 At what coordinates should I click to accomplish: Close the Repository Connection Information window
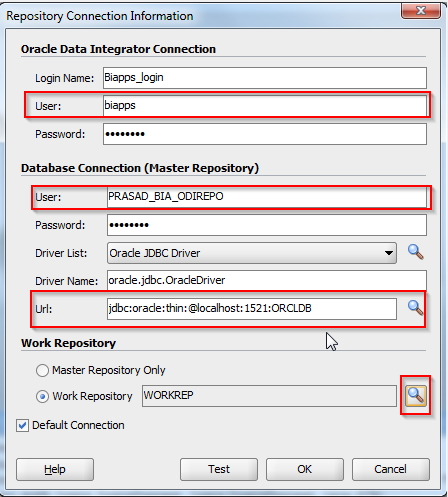tap(421, 11)
